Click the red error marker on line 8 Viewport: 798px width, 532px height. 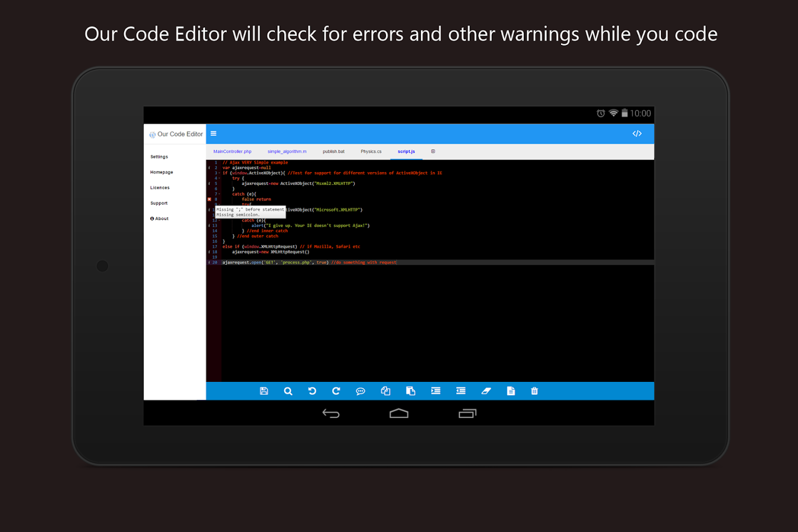pos(209,199)
